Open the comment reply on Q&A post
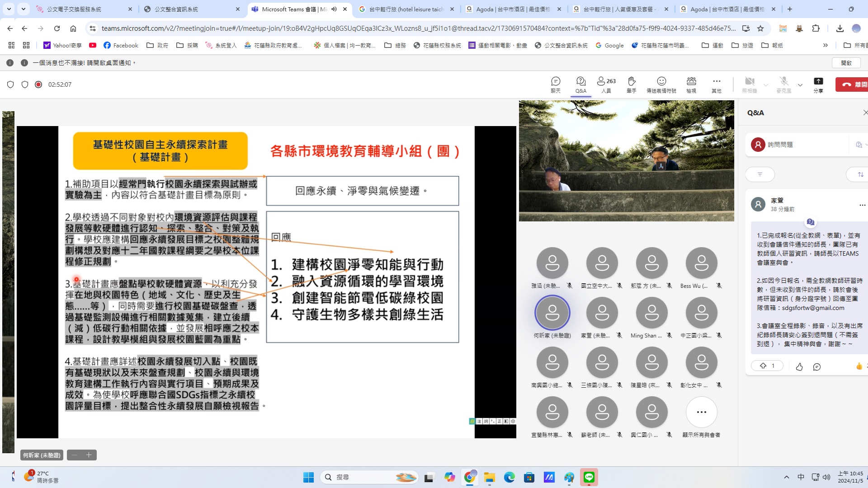The width and height of the screenshot is (868, 488). (x=816, y=366)
